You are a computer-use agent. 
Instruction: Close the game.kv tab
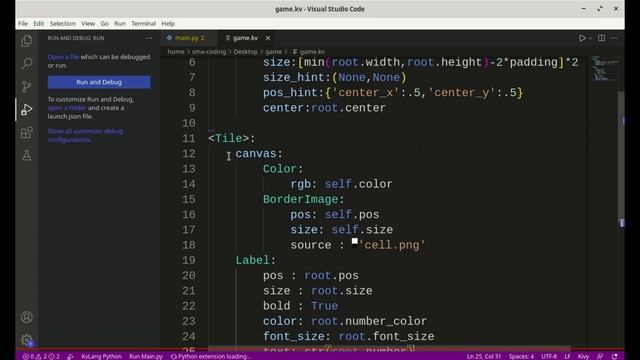tap(268, 38)
